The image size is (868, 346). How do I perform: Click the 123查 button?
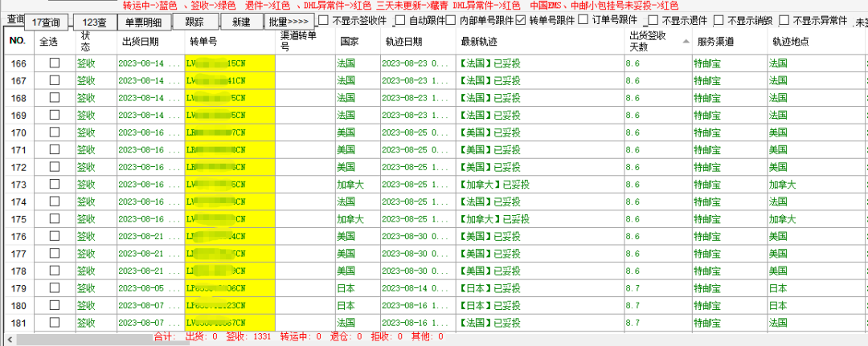click(94, 22)
